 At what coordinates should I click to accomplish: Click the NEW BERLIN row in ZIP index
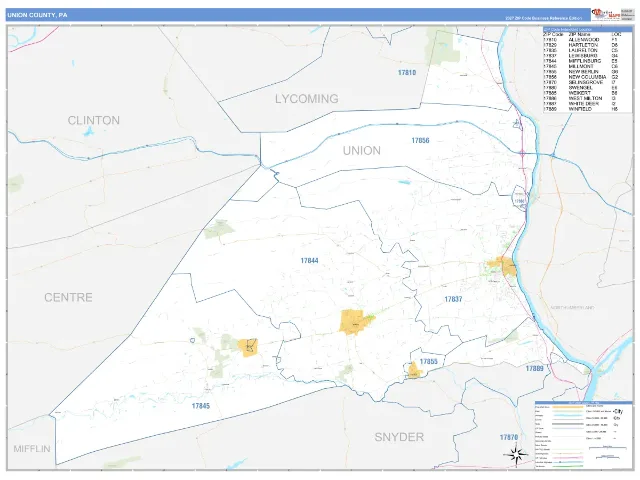[x=581, y=72]
